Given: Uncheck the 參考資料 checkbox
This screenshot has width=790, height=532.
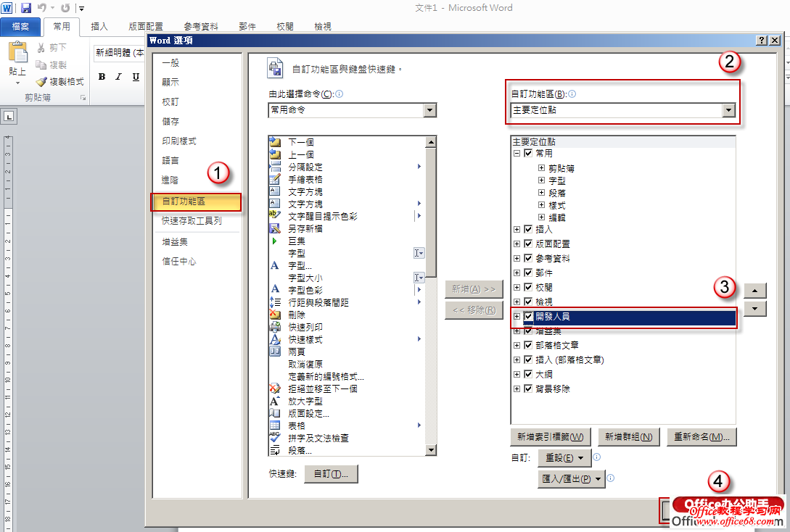Looking at the screenshot, I should [528, 258].
